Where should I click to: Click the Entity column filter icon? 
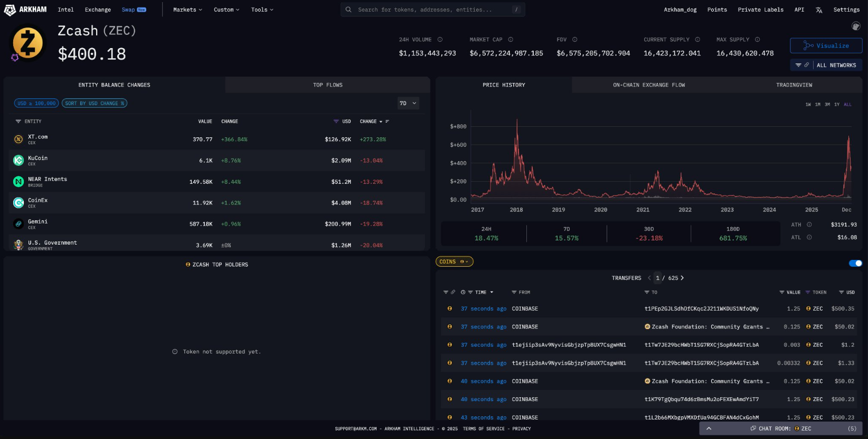[x=18, y=122]
